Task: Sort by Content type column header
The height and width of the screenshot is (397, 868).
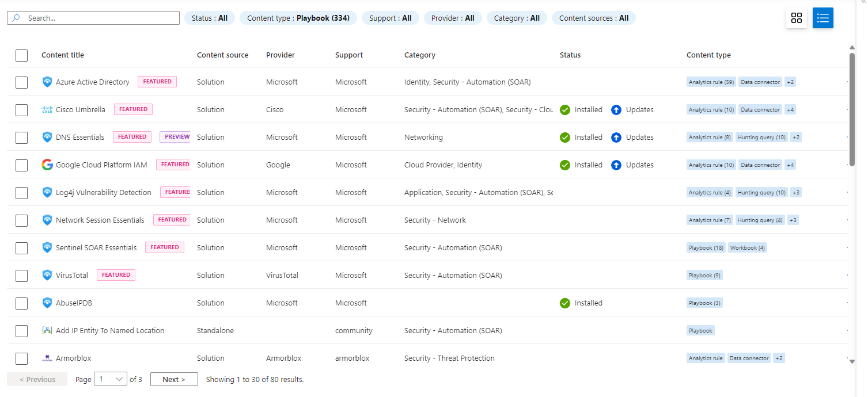Action: click(708, 55)
